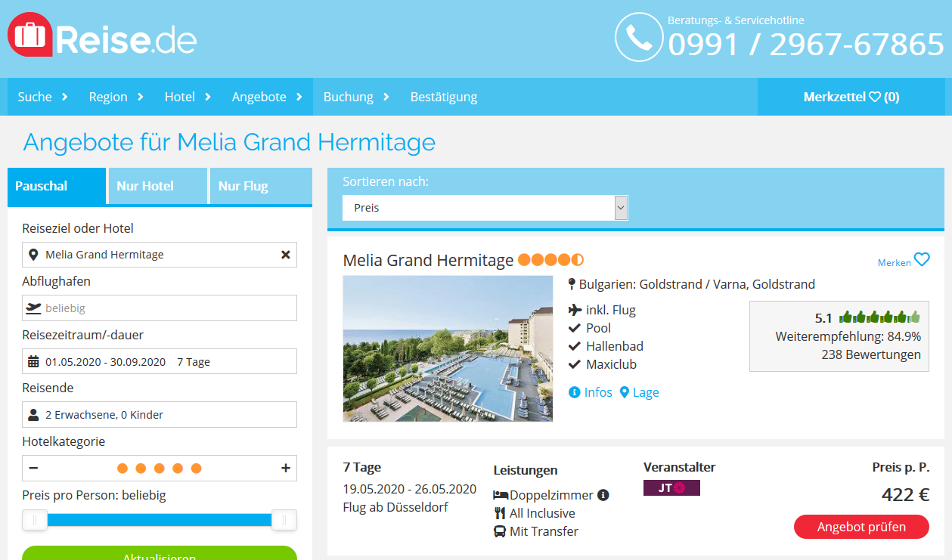
Task: Click the JT Veranstalter logo
Action: (671, 488)
